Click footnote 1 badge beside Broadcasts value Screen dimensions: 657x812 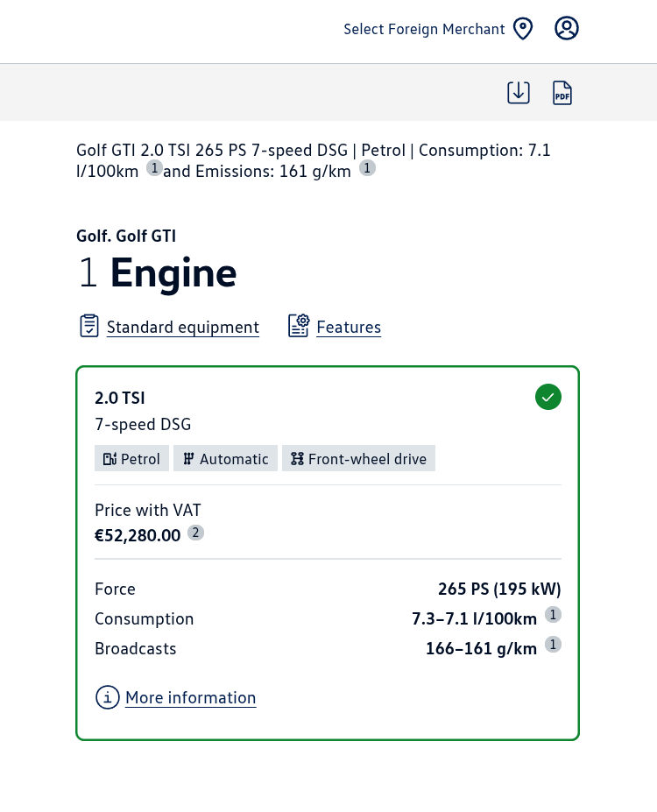pyautogui.click(x=553, y=645)
